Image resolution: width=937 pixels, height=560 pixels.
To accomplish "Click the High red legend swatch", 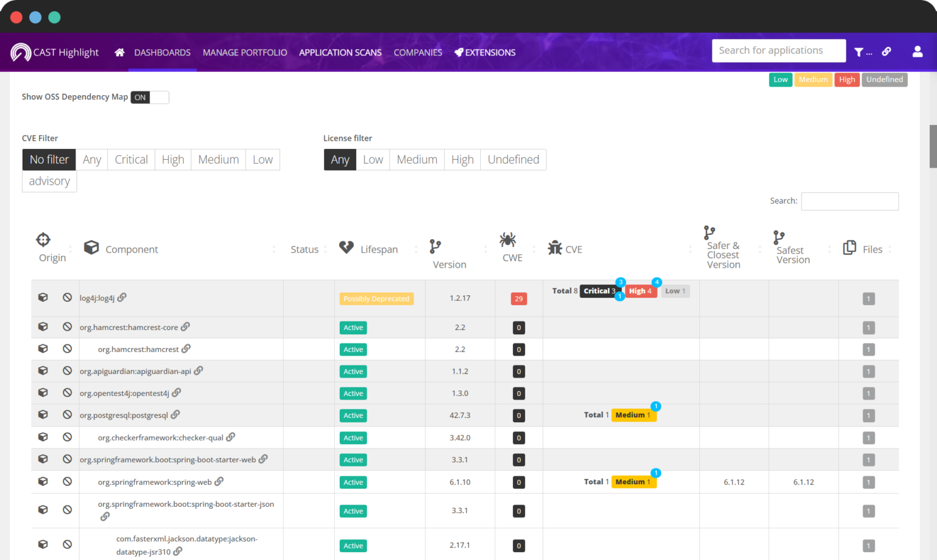I will tap(846, 80).
